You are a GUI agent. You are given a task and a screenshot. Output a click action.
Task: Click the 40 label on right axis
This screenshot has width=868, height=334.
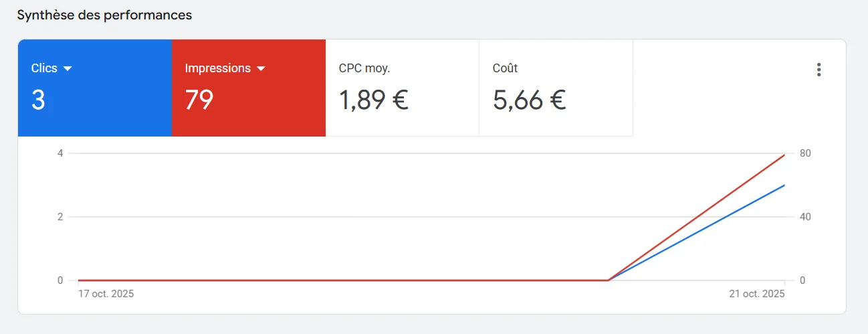tap(805, 217)
